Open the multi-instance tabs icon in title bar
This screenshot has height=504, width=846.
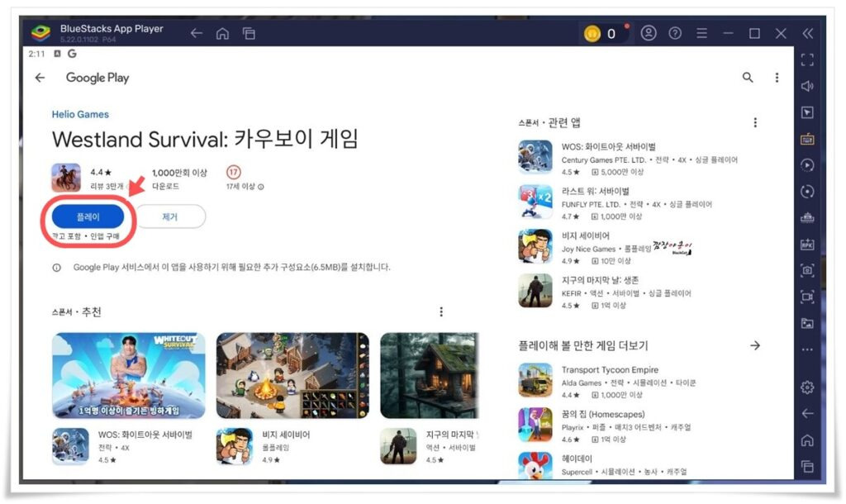click(249, 33)
